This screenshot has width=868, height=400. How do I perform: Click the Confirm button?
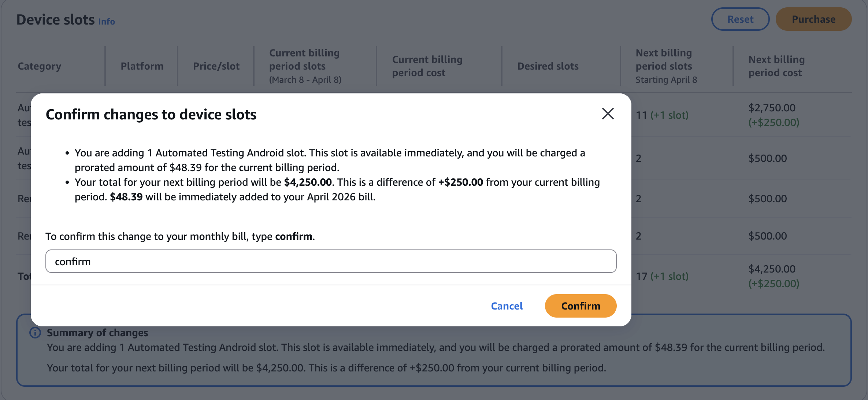pos(580,306)
